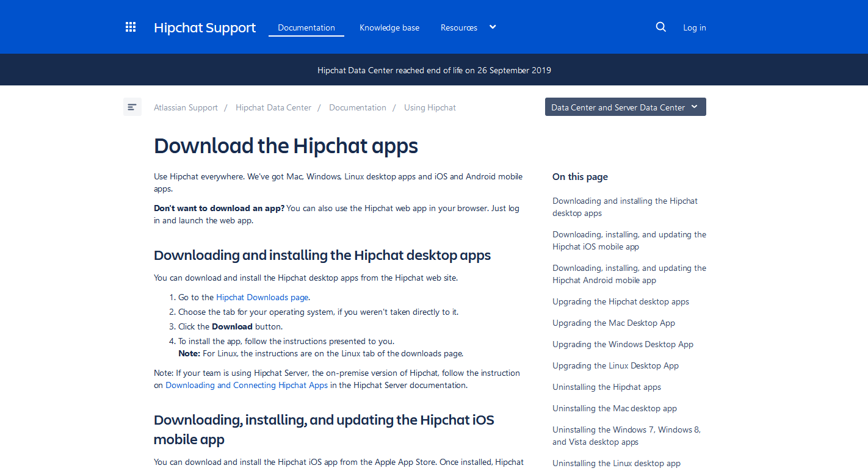Open the Atlassian app switcher grid icon
Image resolution: width=868 pixels, height=471 pixels.
pyautogui.click(x=131, y=27)
